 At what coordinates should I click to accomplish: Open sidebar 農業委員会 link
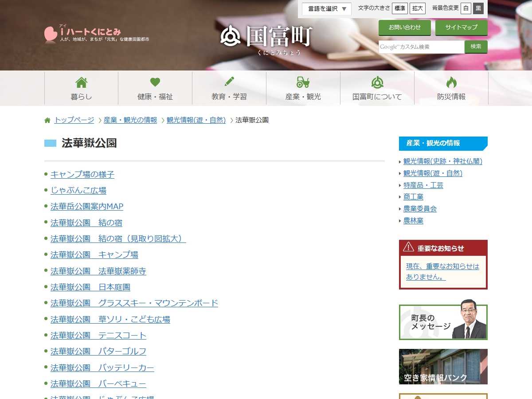click(420, 209)
